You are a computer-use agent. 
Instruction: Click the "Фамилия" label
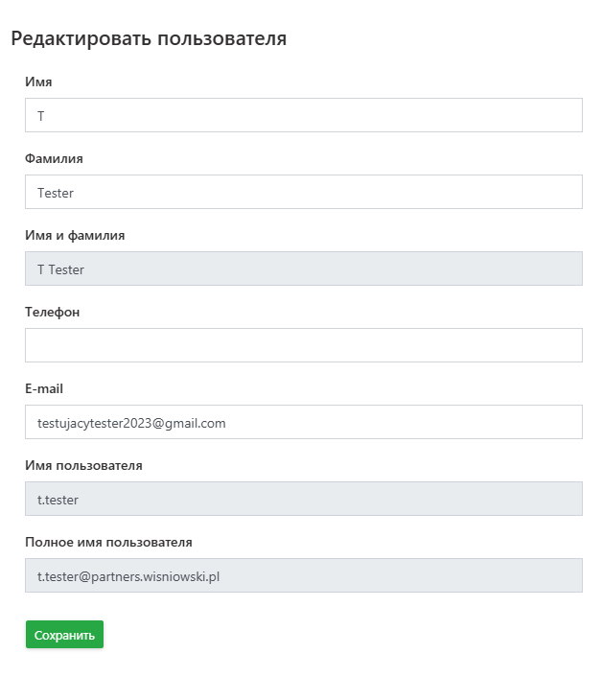[x=54, y=159]
